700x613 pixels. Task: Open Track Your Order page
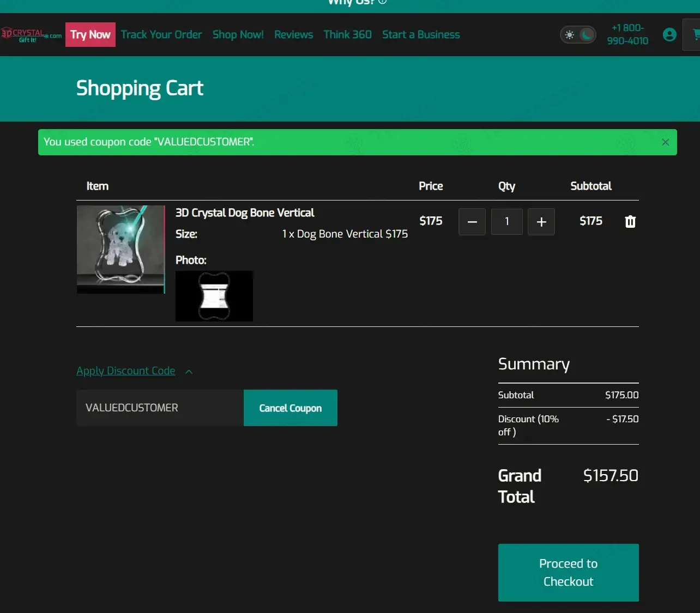tap(161, 34)
